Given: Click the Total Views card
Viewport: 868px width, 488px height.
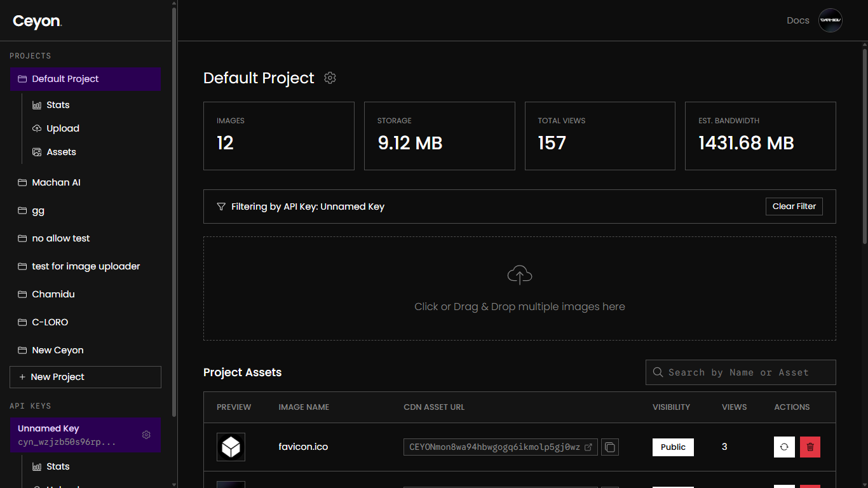Looking at the screenshot, I should [600, 136].
